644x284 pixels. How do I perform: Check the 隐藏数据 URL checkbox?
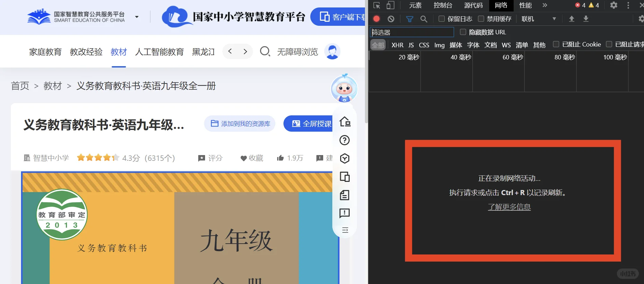(x=463, y=32)
